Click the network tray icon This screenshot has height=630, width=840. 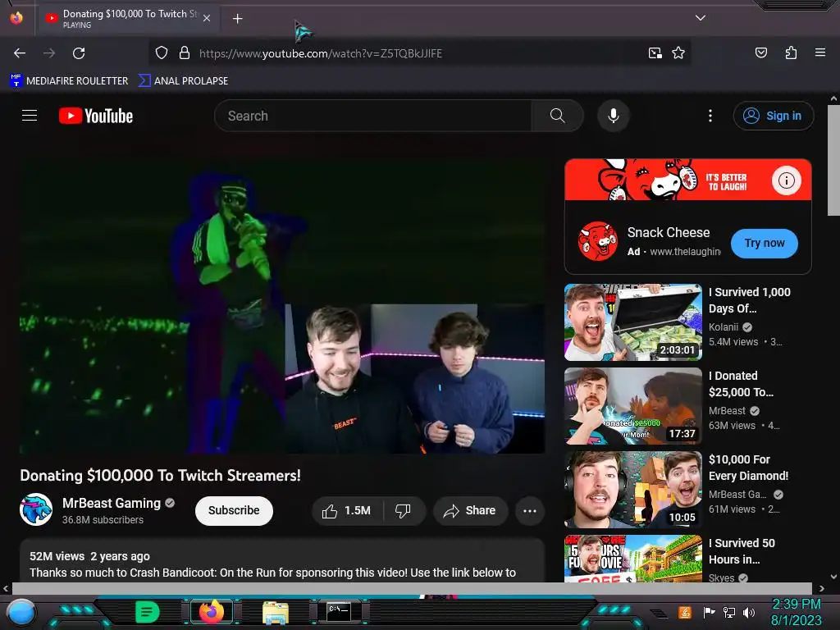pyautogui.click(x=729, y=612)
